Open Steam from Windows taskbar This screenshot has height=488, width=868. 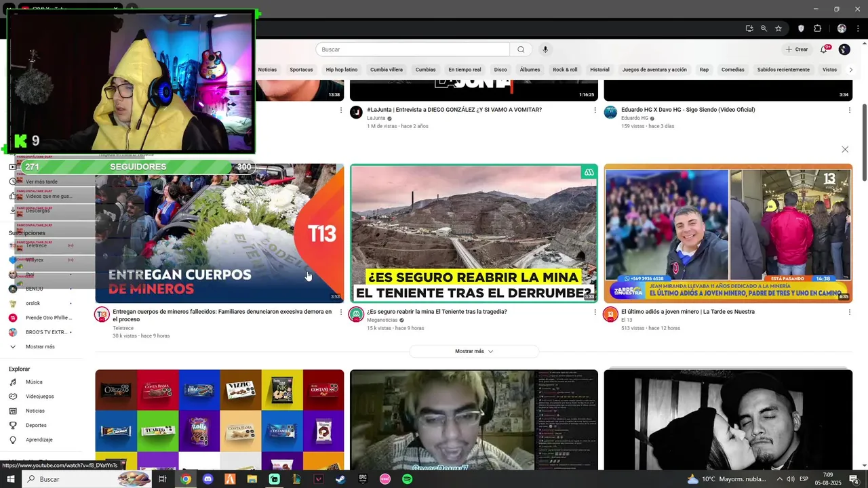[x=340, y=479]
